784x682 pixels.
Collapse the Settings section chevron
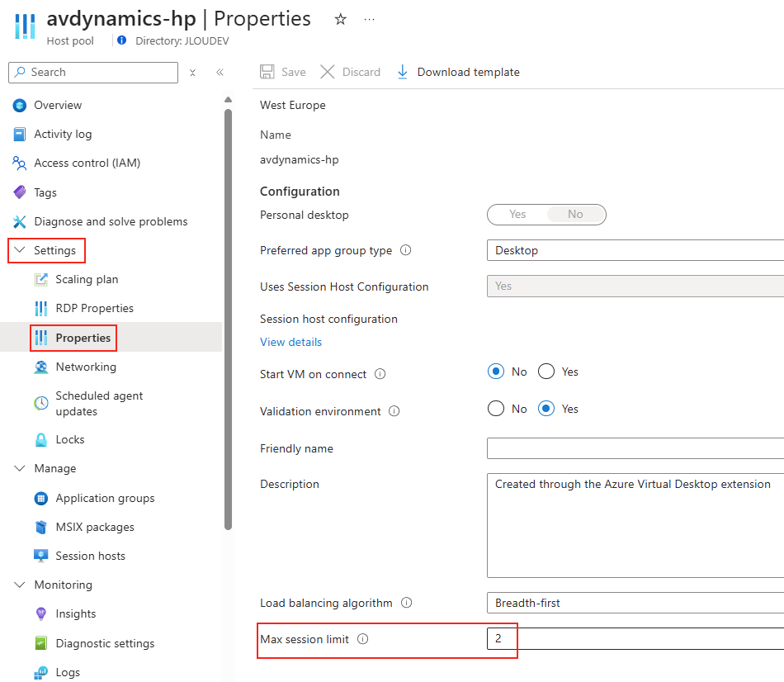[x=20, y=250]
